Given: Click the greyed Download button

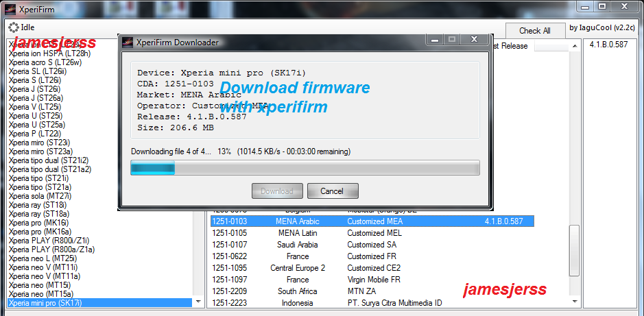Looking at the screenshot, I should 277,191.
